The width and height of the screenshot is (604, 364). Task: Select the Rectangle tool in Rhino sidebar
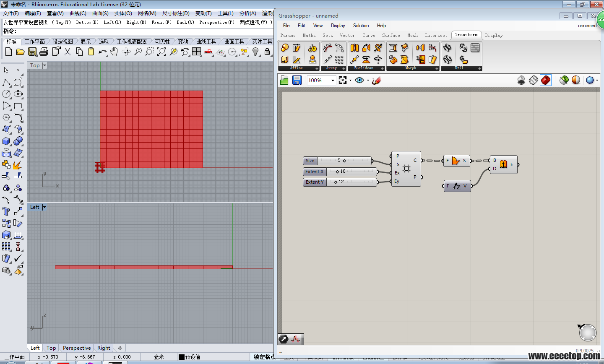pyautogui.click(x=18, y=106)
